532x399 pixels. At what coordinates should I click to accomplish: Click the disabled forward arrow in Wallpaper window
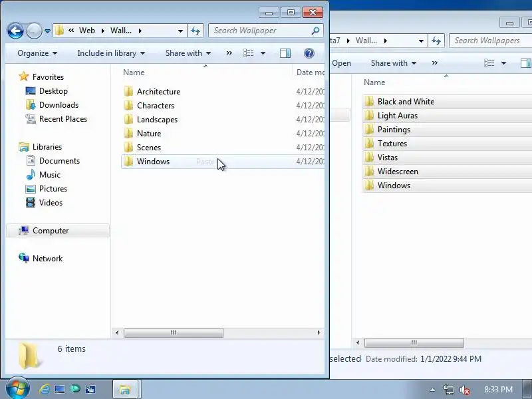pyautogui.click(x=34, y=31)
